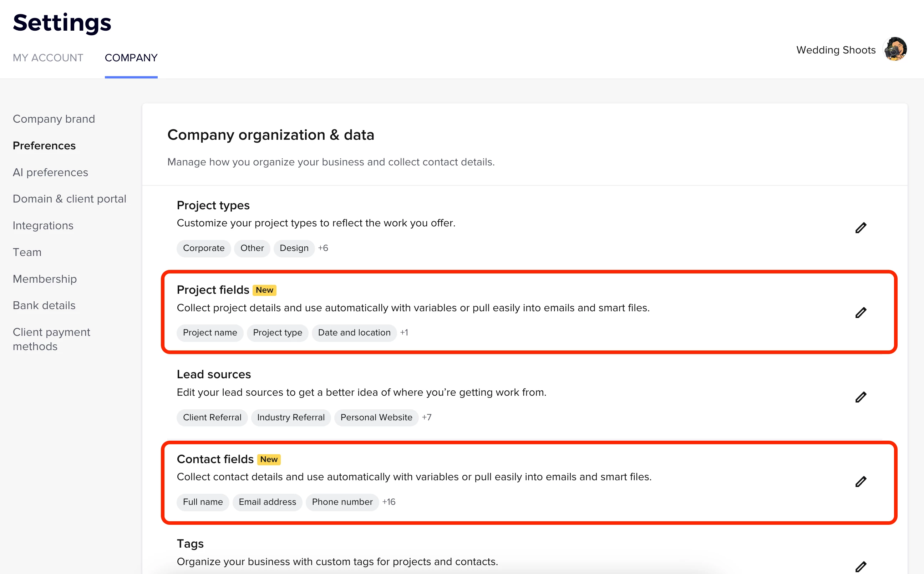Switch to the MY ACCOUNT tab
The height and width of the screenshot is (574, 924).
click(x=48, y=58)
